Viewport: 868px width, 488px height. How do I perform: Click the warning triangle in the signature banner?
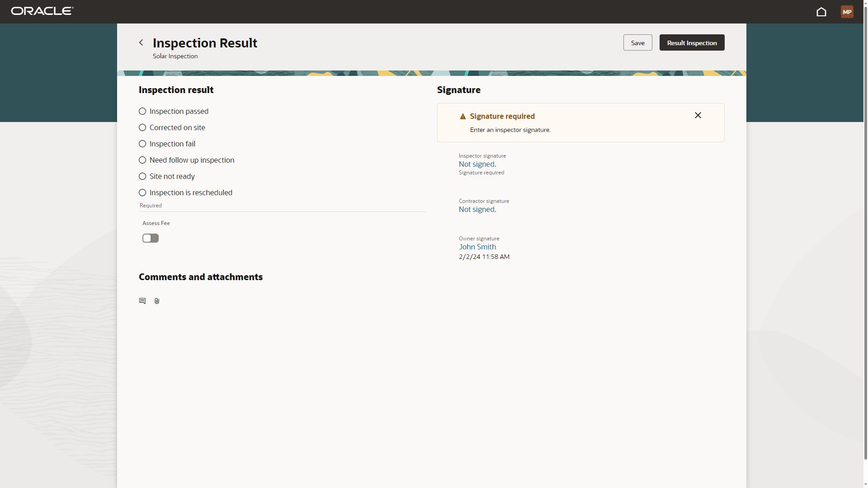[463, 116]
